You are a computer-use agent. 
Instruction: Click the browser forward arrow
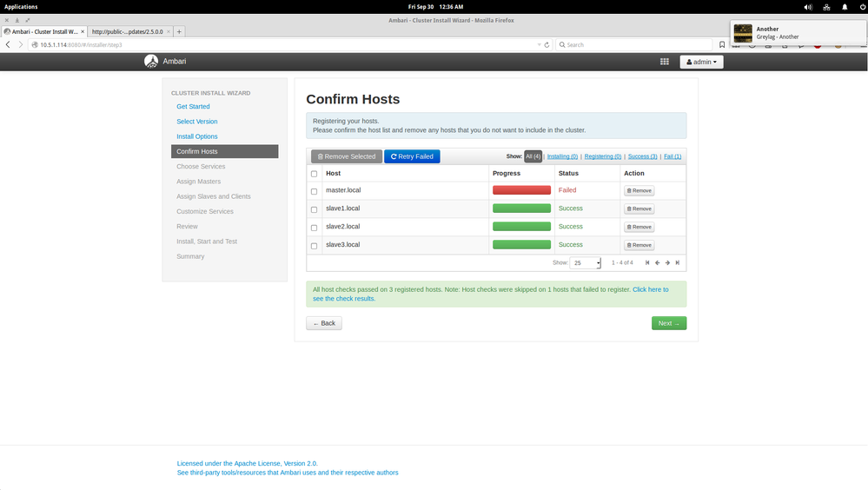pyautogui.click(x=21, y=45)
